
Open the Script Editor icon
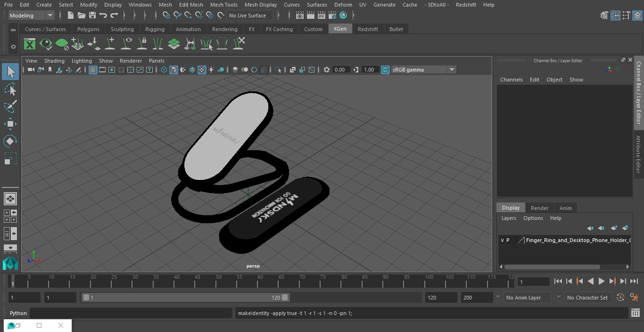coord(635,313)
